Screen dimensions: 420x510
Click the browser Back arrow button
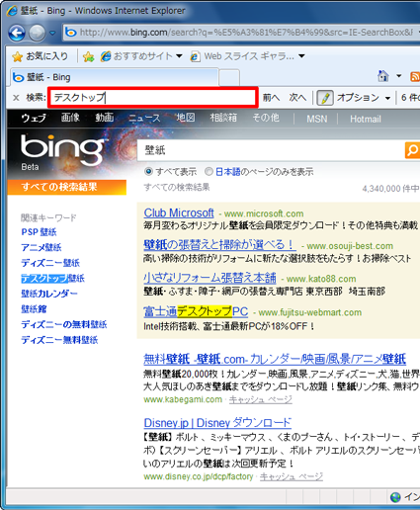(x=17, y=33)
